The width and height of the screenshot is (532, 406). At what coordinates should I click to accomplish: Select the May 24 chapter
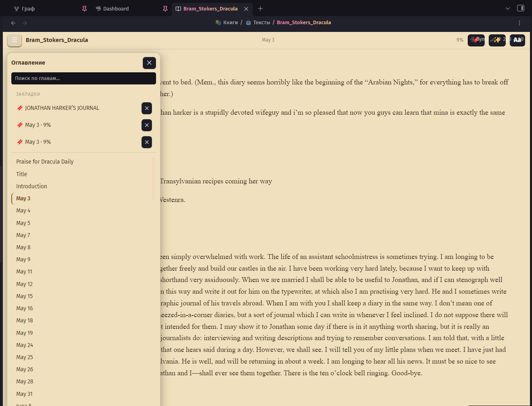[x=24, y=345]
